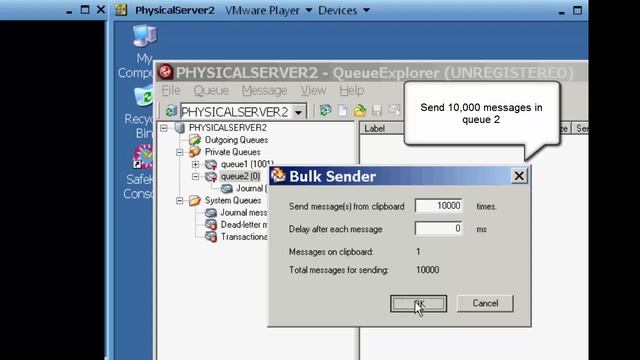Collapse the System Queues node

tap(180, 201)
